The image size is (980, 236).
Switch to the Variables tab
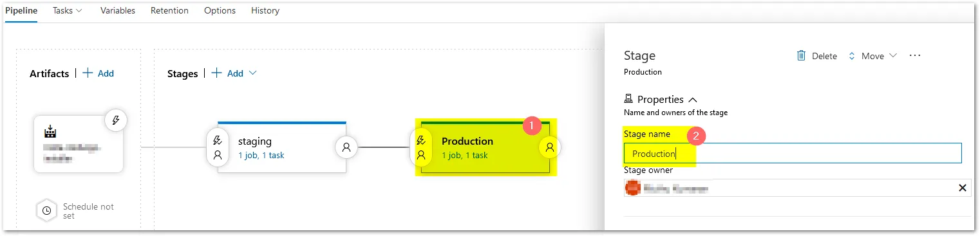tap(118, 10)
